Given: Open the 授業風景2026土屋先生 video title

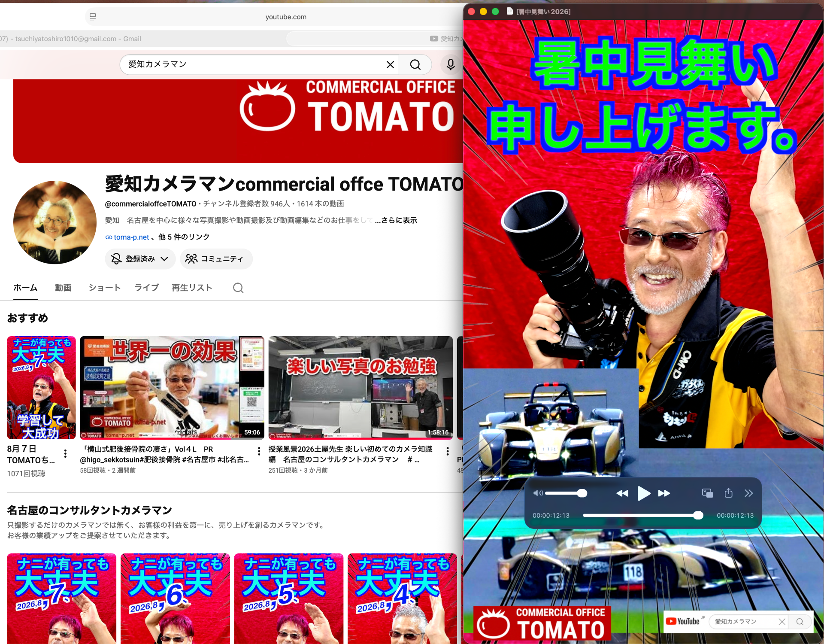Looking at the screenshot, I should click(351, 454).
